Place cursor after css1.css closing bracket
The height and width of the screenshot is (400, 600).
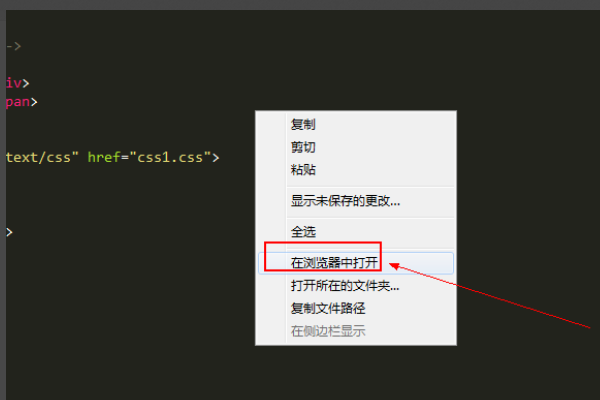pos(220,157)
